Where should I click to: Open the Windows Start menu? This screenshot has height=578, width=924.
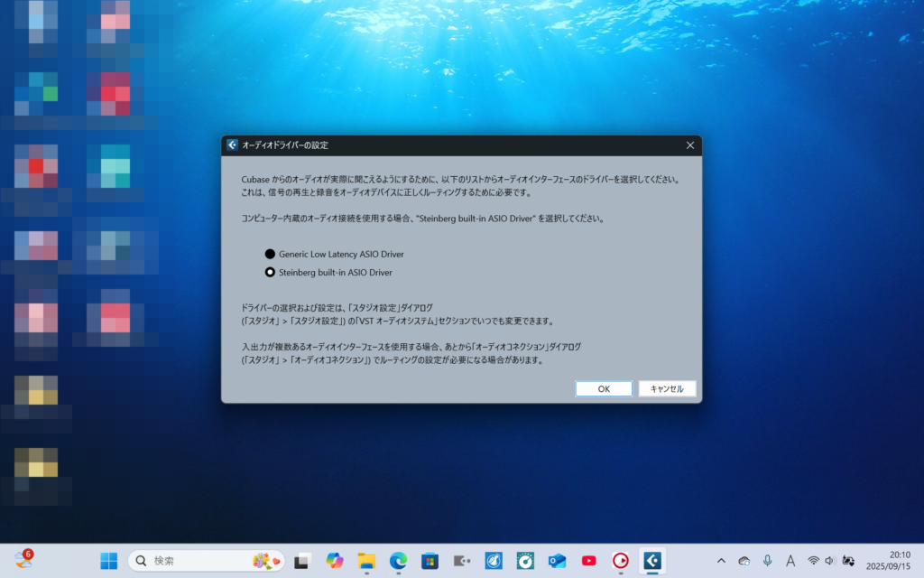coord(109,561)
